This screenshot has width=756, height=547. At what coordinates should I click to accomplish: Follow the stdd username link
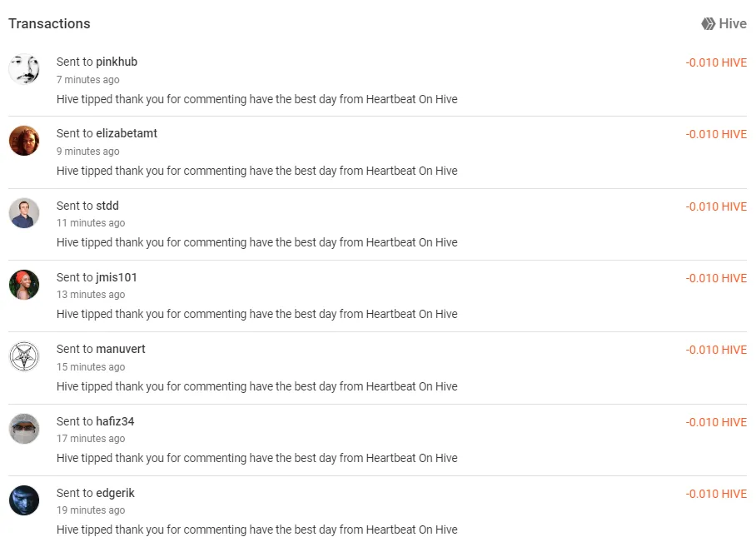(107, 206)
